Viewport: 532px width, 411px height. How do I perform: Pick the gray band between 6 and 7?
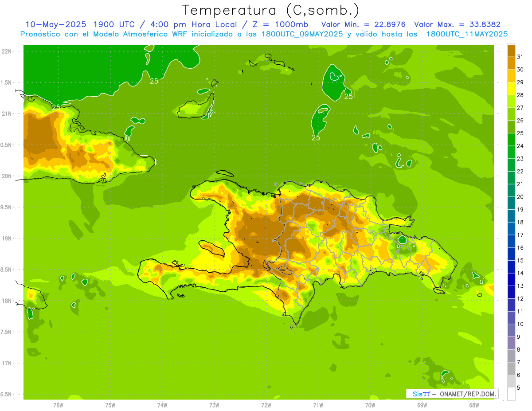pyautogui.click(x=511, y=368)
